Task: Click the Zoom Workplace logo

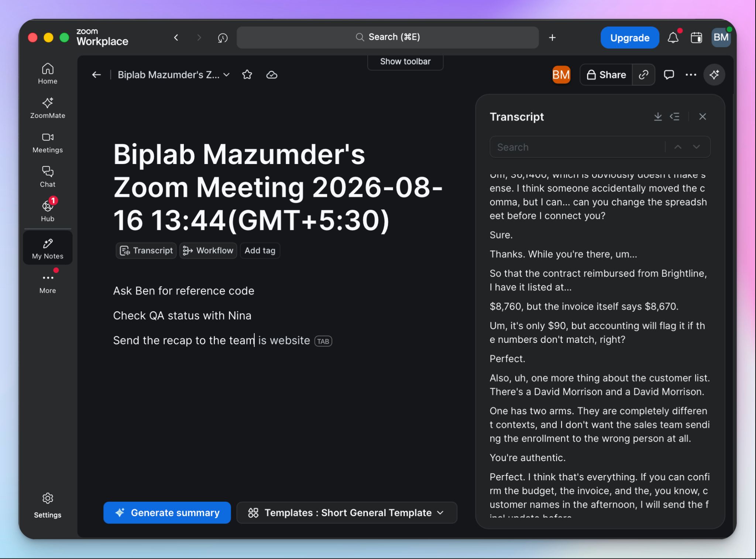Action: 102,37
